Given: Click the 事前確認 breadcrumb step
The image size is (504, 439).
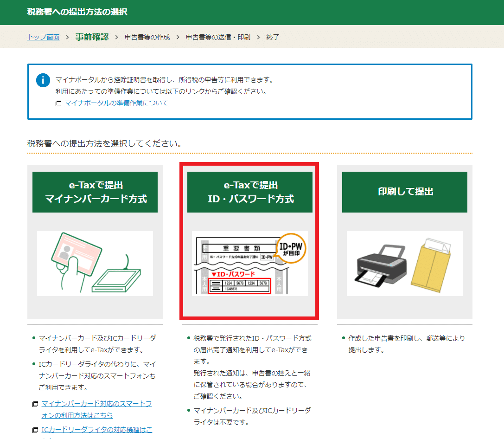Looking at the screenshot, I should [92, 37].
